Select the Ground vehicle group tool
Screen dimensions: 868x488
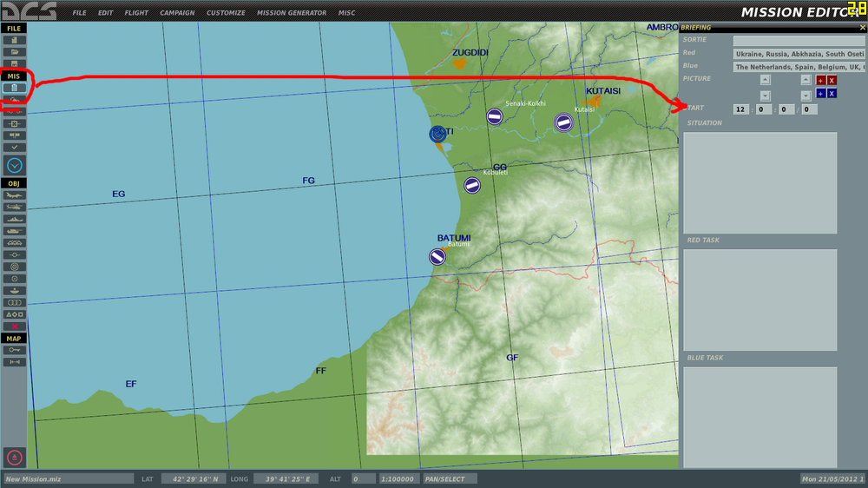coord(15,231)
